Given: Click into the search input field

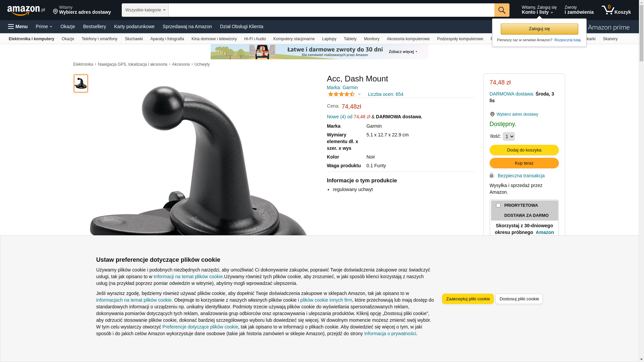Looking at the screenshot, I should pos(331,10).
